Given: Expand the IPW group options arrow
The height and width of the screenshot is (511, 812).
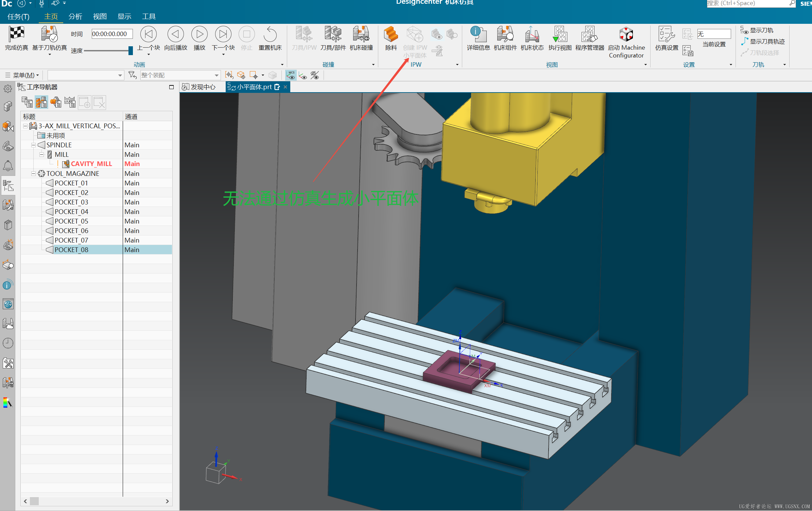Looking at the screenshot, I should tap(457, 65).
